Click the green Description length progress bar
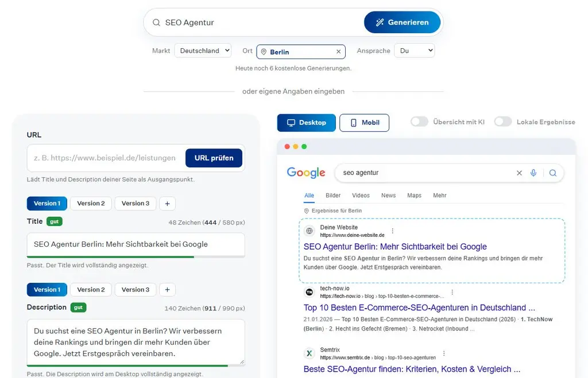The height and width of the screenshot is (378, 588). point(127,365)
